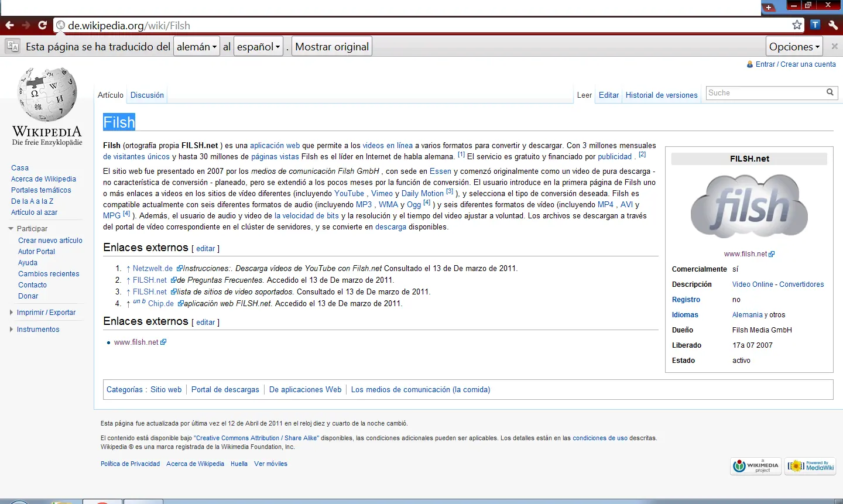Open the Opciones dropdown

point(795,46)
